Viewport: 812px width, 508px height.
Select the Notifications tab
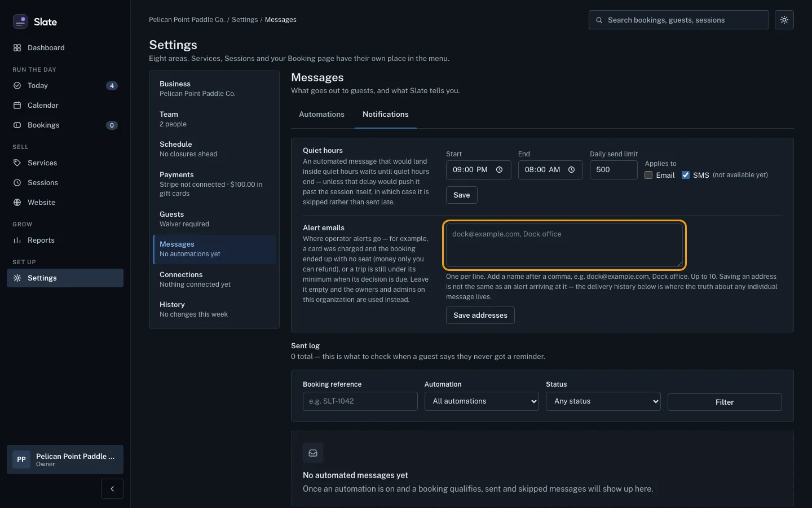386,115
